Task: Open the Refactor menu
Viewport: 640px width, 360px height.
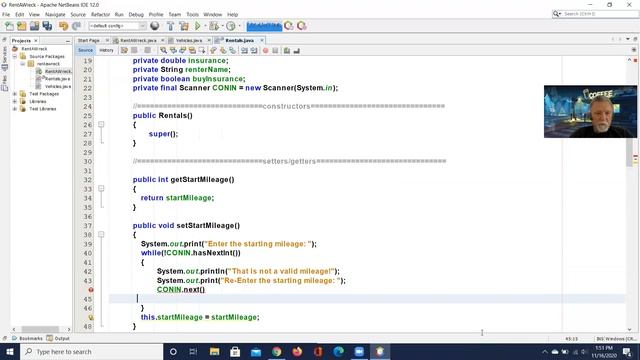Action: click(x=100, y=14)
